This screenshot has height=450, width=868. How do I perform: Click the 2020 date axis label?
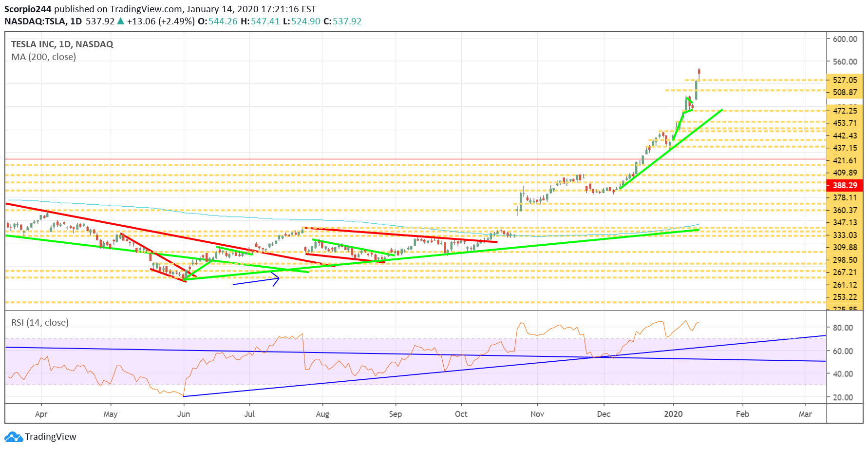click(x=674, y=414)
